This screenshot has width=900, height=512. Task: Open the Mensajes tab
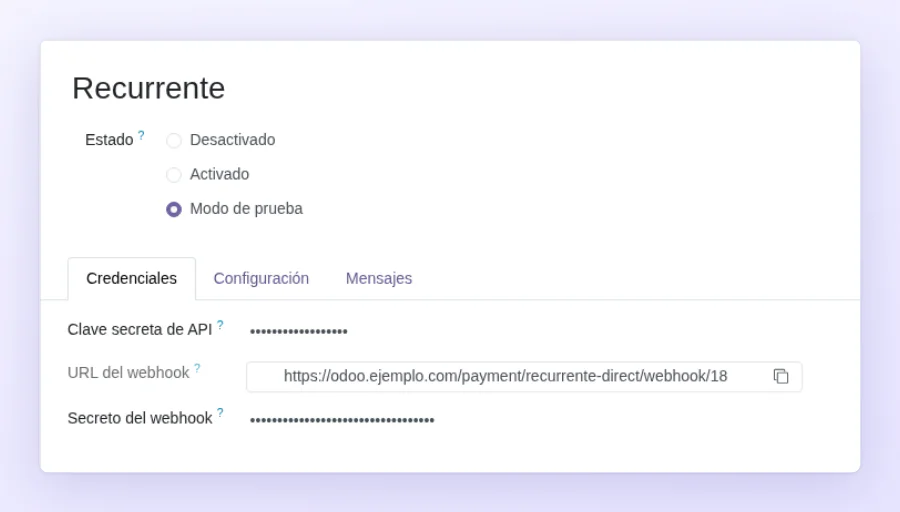click(x=379, y=278)
